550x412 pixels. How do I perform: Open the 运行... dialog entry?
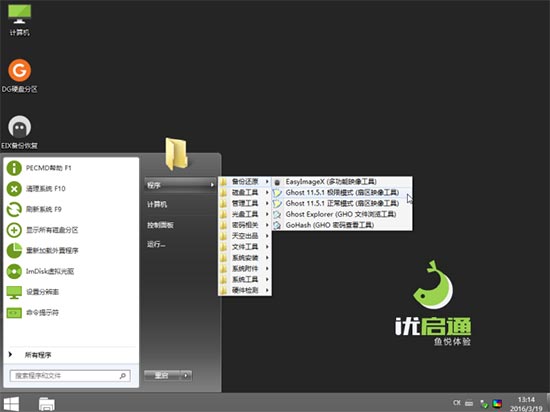(156, 244)
